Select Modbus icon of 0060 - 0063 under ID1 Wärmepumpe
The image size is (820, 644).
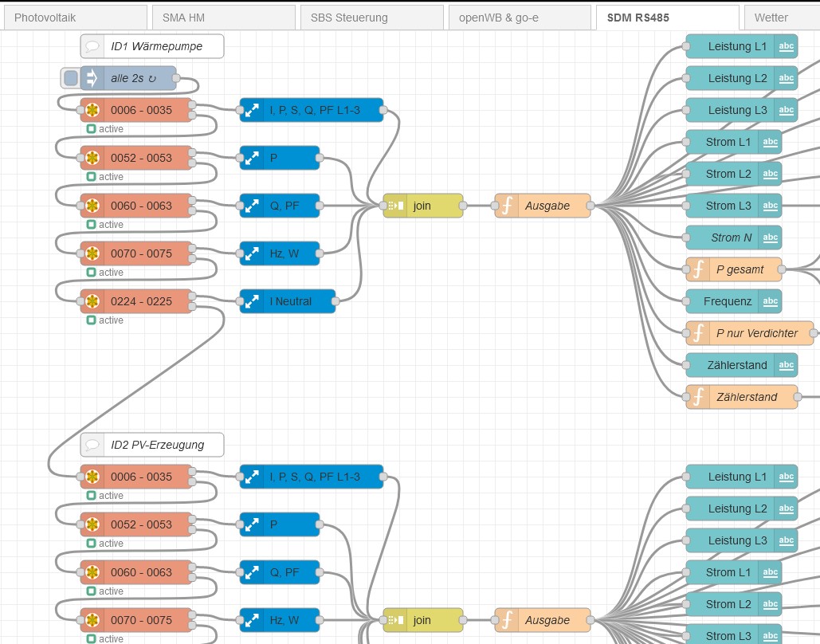[x=92, y=206]
